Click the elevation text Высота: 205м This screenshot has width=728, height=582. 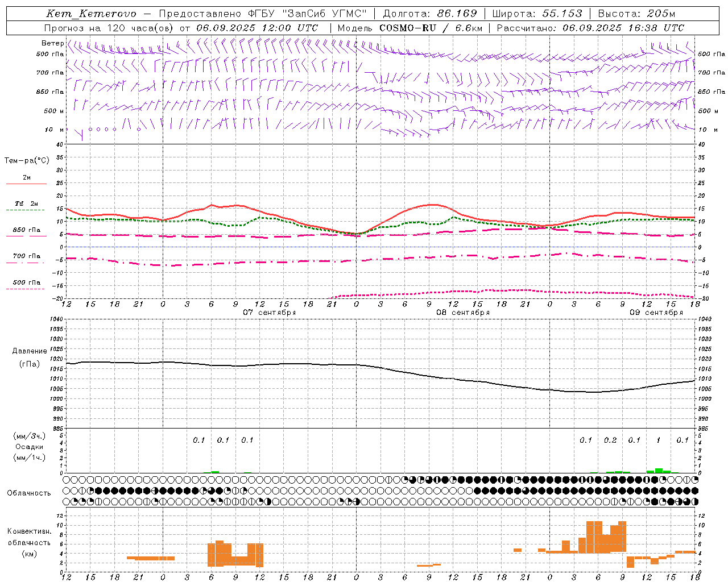[x=637, y=14]
